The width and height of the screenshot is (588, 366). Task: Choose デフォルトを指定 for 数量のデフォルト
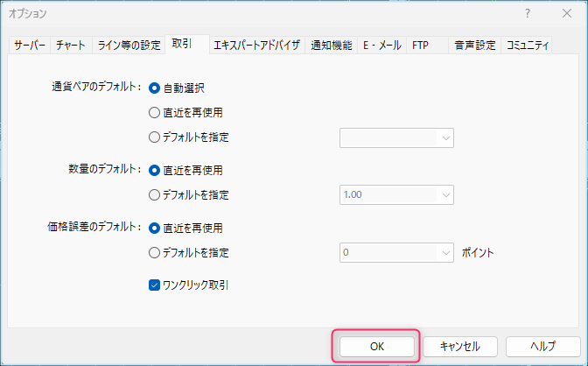coord(155,194)
